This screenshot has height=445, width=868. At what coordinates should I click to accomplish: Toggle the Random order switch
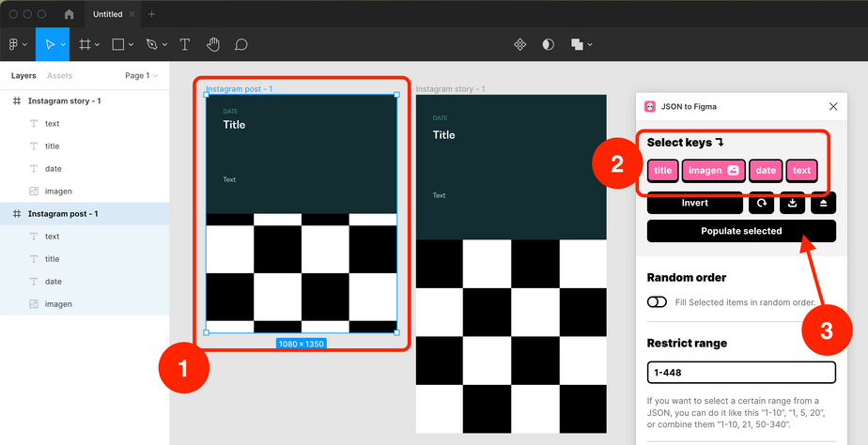click(657, 301)
